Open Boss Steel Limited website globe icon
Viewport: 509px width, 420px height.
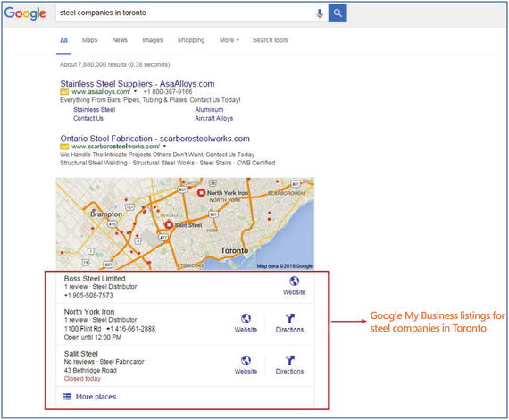pyautogui.click(x=294, y=281)
